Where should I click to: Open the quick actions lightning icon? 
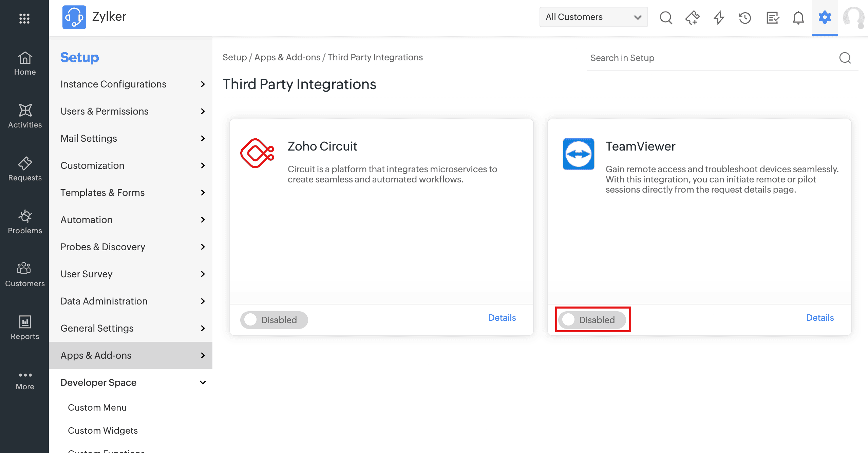[x=719, y=18]
